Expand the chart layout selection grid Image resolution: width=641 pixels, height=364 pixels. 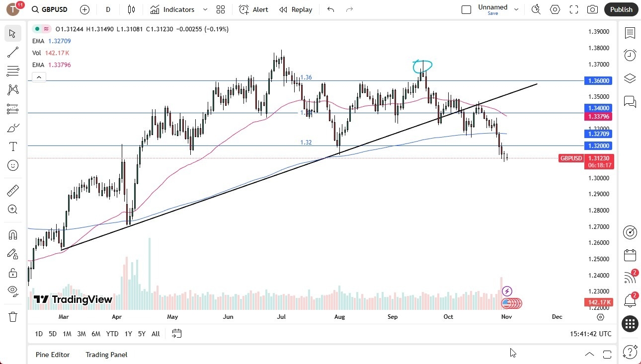click(220, 9)
